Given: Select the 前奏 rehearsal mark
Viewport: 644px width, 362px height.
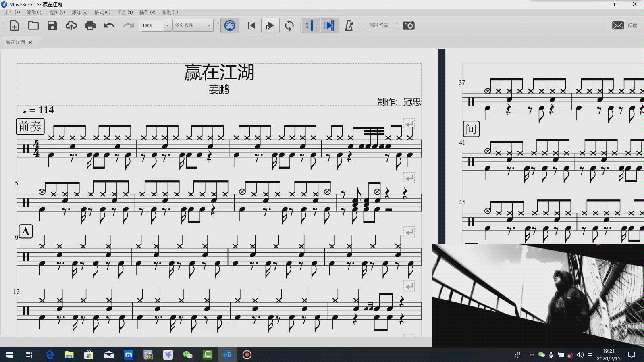Looking at the screenshot, I should pyautogui.click(x=30, y=126).
